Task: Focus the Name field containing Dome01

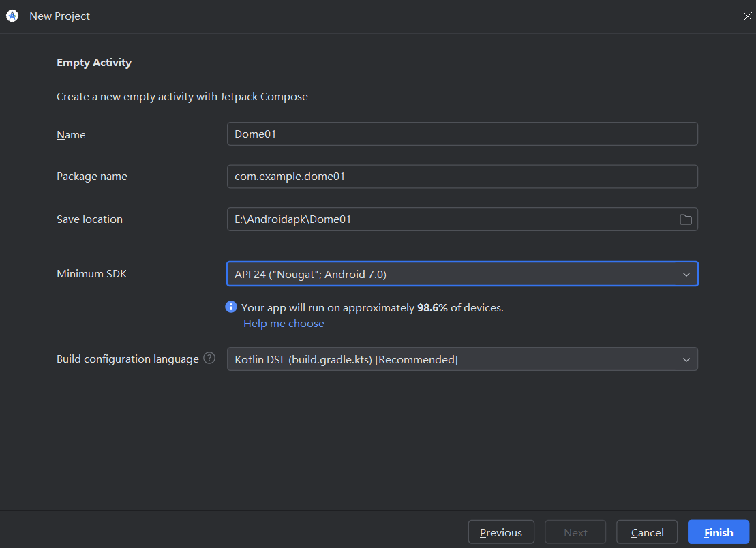Action: coord(462,134)
